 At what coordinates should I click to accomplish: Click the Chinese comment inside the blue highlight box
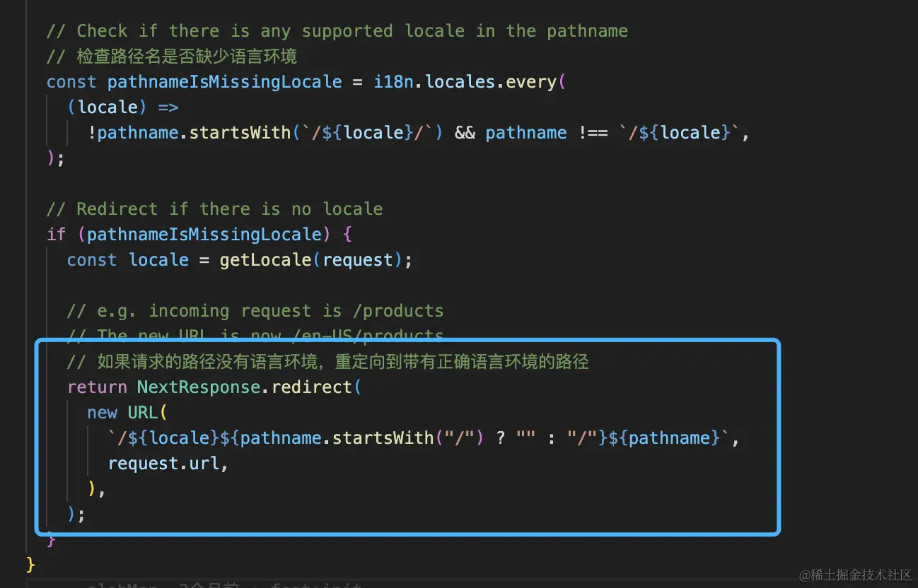(327, 362)
